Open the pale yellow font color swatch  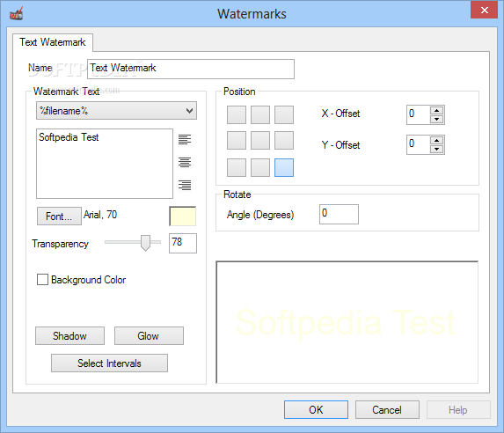(183, 216)
